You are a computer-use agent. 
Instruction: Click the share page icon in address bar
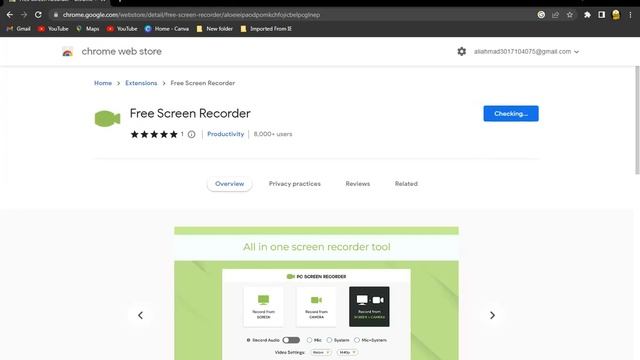556,15
